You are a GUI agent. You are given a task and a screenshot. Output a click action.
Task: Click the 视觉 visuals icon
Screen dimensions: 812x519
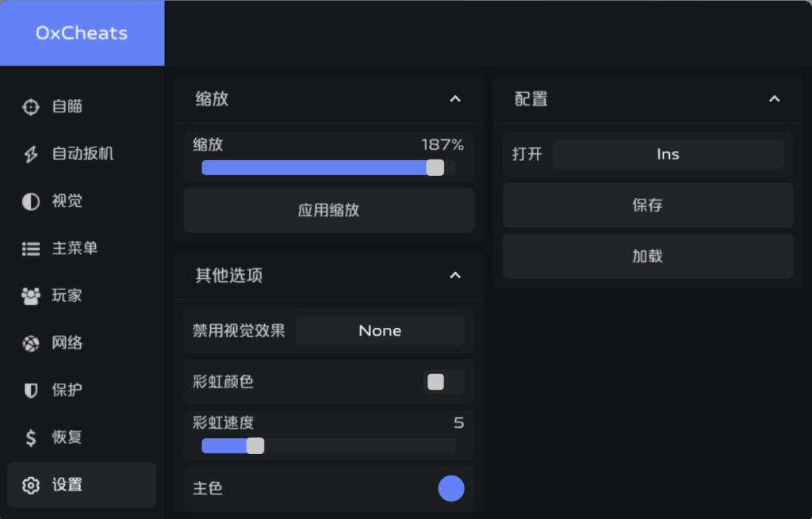(x=30, y=201)
